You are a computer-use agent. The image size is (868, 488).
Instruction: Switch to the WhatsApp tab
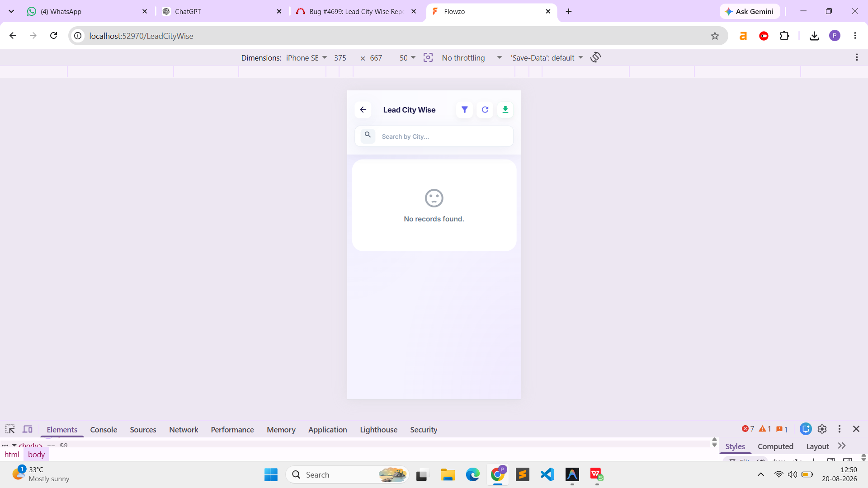tap(86, 11)
